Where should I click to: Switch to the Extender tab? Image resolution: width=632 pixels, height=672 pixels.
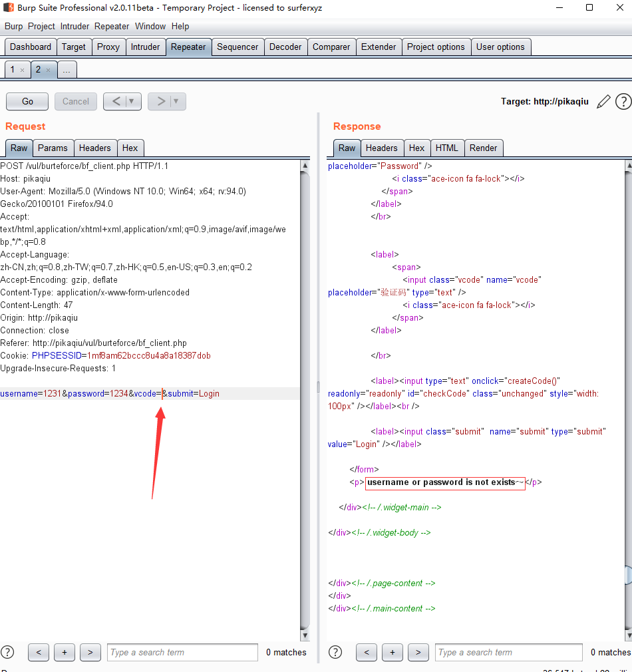click(x=379, y=47)
